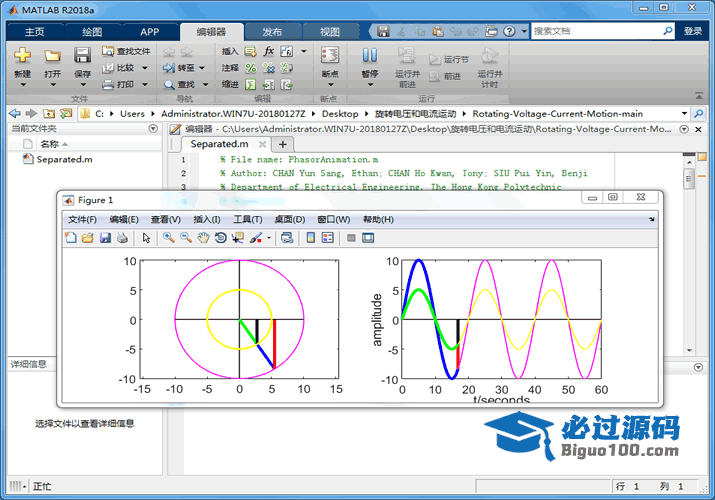Screen dimensions: 715x500
Task: Expand the 新建 dropdown arrow
Action: tap(22, 85)
